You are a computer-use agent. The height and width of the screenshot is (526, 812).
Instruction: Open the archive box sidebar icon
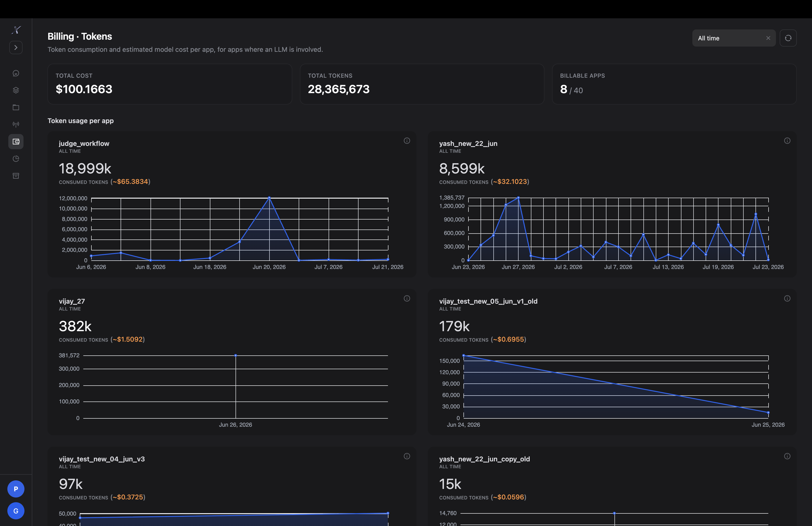point(16,176)
